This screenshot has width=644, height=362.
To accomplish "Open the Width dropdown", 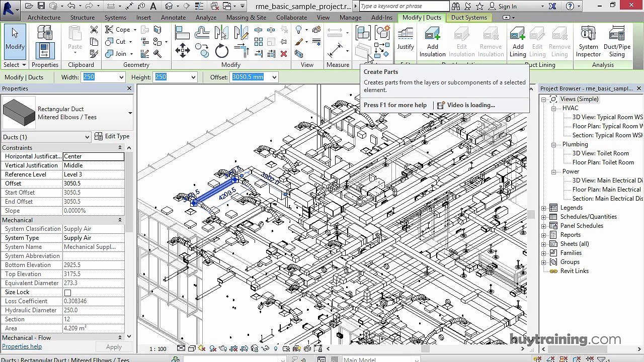I will (121, 77).
